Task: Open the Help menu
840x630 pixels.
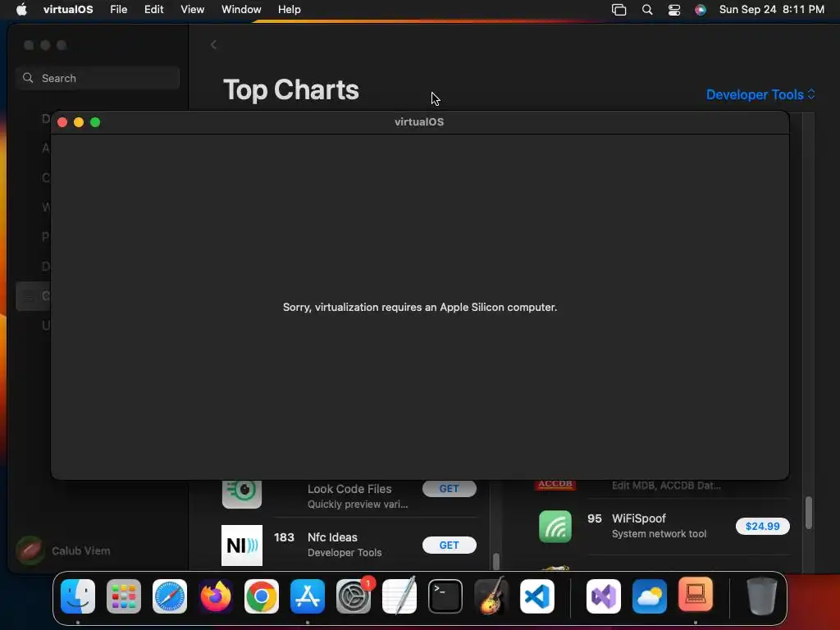Action: tap(290, 9)
